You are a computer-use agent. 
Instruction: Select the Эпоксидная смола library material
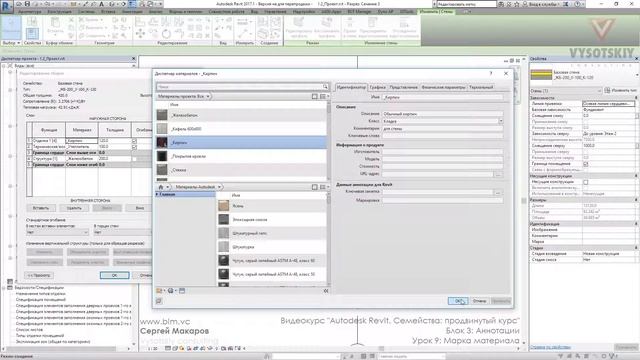pyautogui.click(x=271, y=220)
